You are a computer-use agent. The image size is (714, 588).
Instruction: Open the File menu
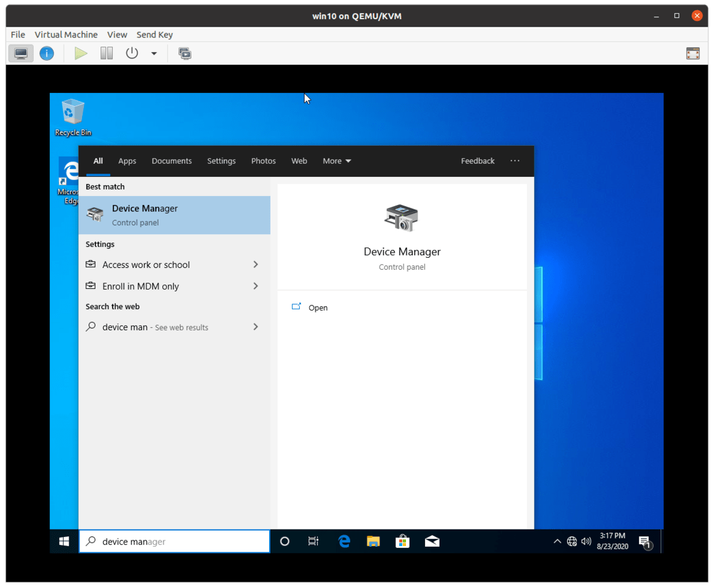(18, 34)
